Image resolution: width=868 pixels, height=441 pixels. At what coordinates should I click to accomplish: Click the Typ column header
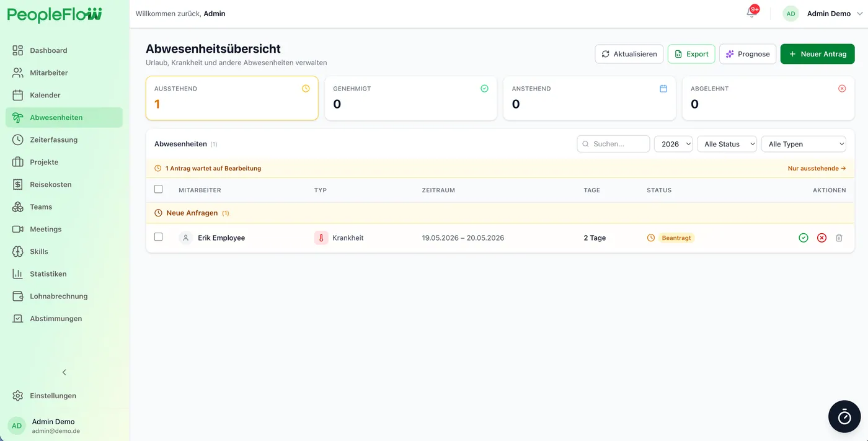321,190
